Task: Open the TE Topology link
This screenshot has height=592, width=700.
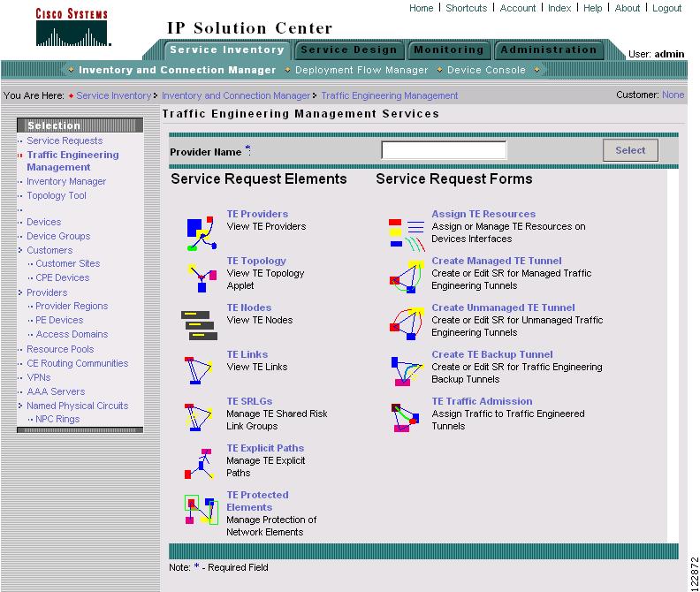Action: (x=256, y=261)
